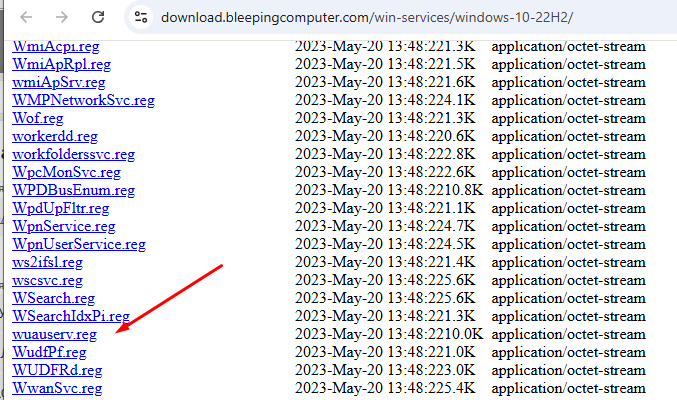Download WpdUpFltr.reg
This screenshot has height=400, width=677.
click(60, 208)
